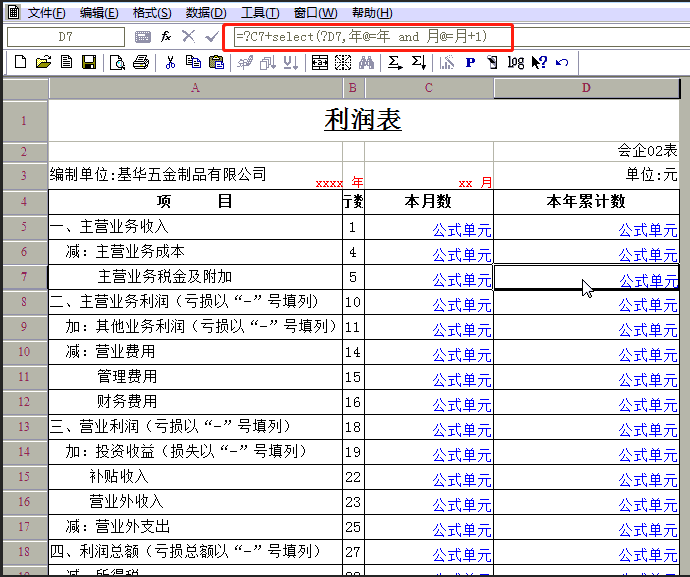Click the keyboard icon beside cell name box

143,37
